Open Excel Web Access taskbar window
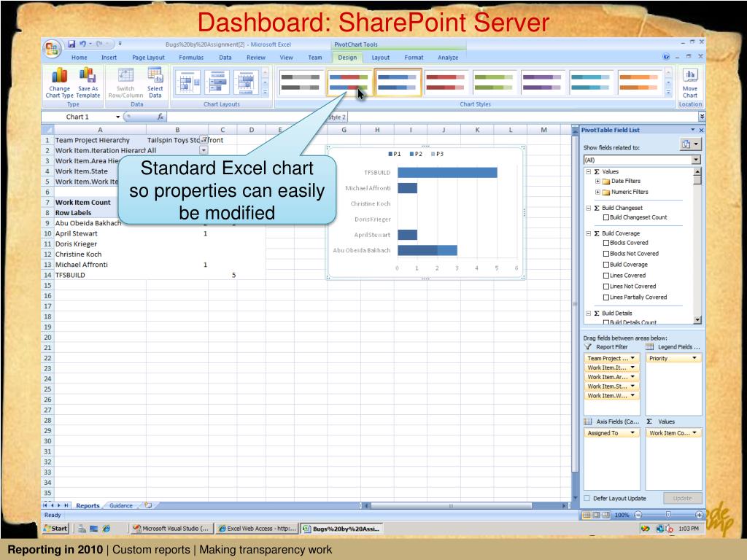This screenshot has height=560, width=747. click(257, 528)
